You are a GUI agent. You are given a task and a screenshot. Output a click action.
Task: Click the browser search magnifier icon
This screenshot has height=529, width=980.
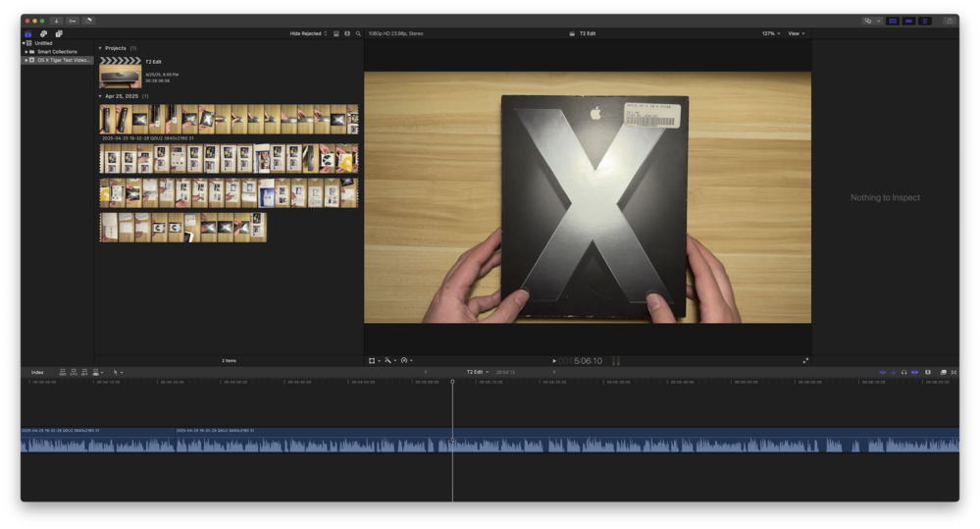tap(358, 33)
